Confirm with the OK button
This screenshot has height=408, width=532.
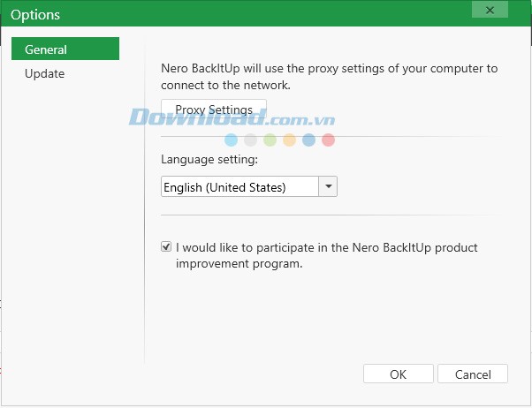coord(398,374)
